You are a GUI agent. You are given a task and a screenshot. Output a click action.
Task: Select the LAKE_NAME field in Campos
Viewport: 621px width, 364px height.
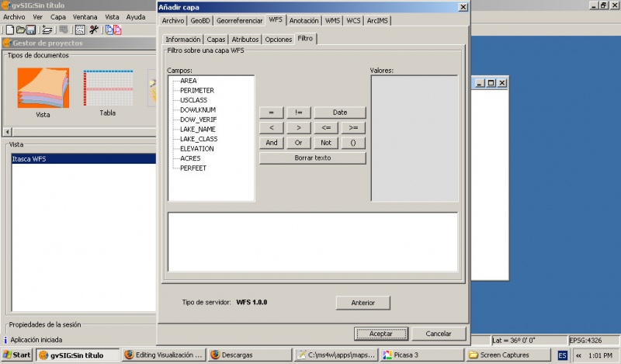pyautogui.click(x=197, y=129)
